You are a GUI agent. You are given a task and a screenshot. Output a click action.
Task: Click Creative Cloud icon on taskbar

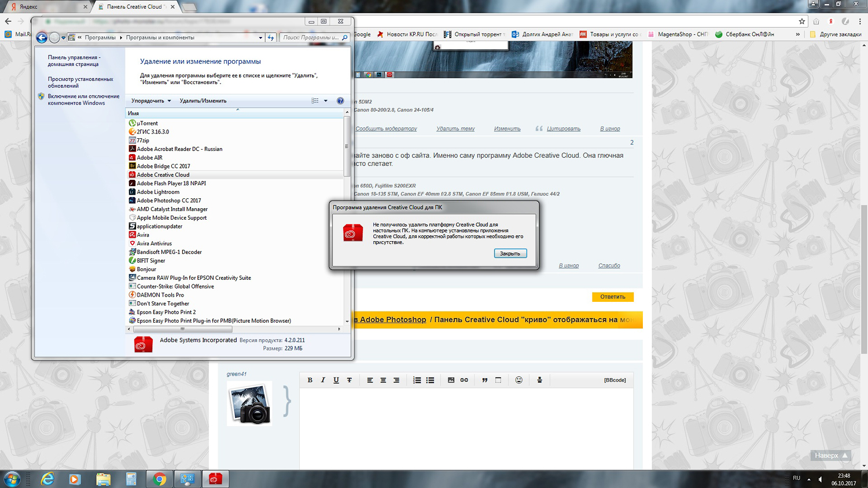click(215, 479)
